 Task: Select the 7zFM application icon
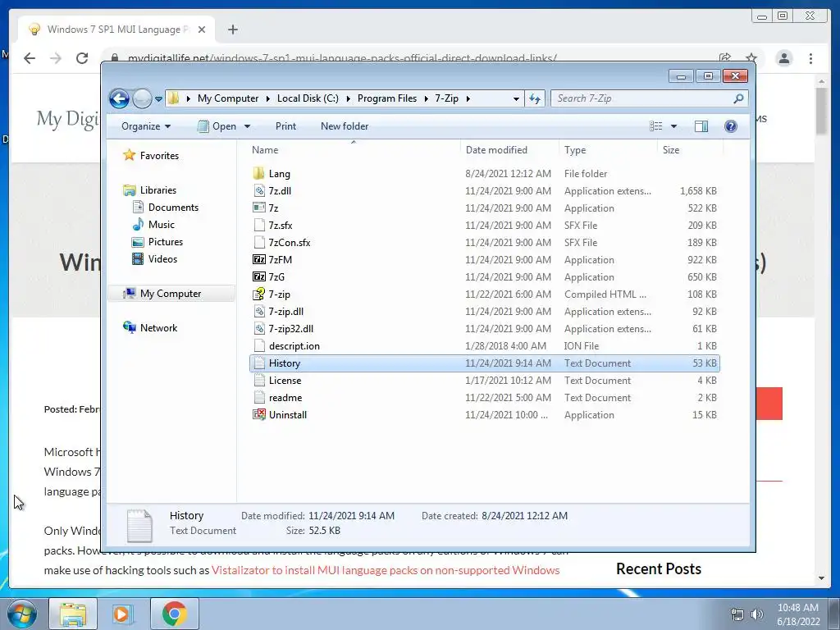point(258,260)
